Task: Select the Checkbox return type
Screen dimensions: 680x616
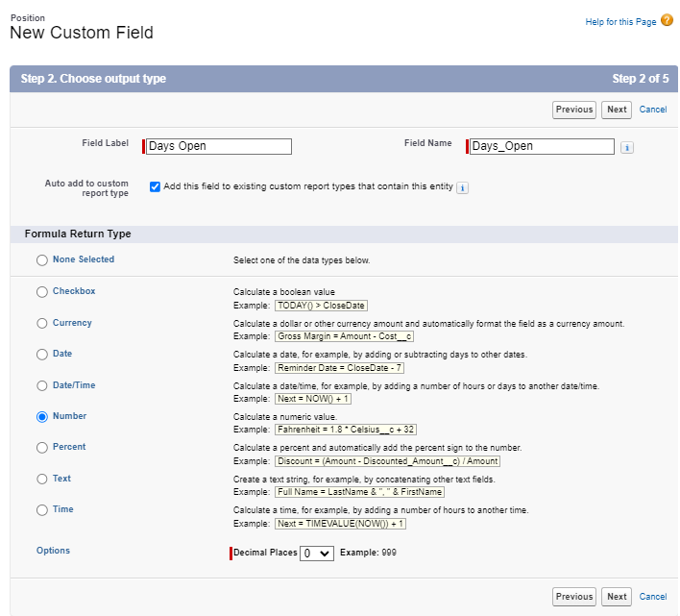Action: (41, 292)
